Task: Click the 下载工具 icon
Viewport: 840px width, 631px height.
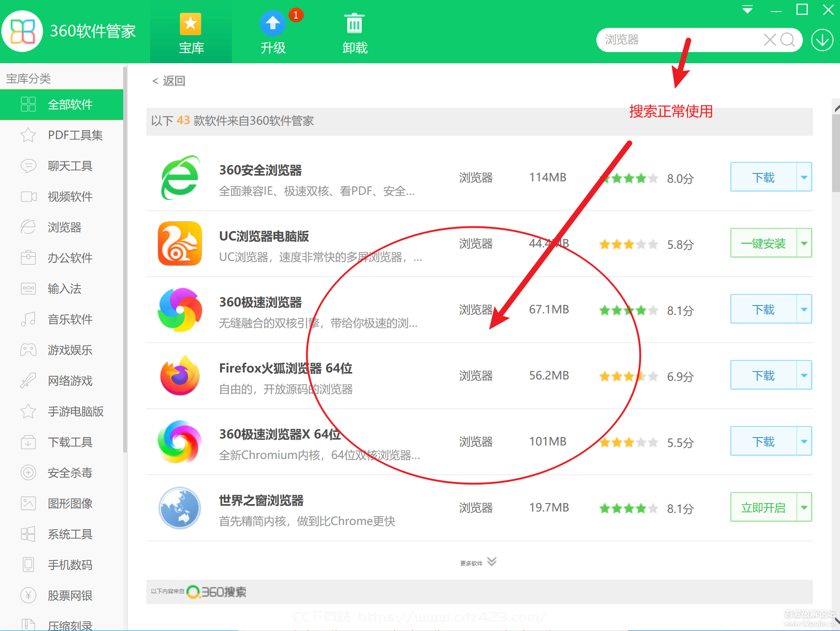Action: coord(28,442)
